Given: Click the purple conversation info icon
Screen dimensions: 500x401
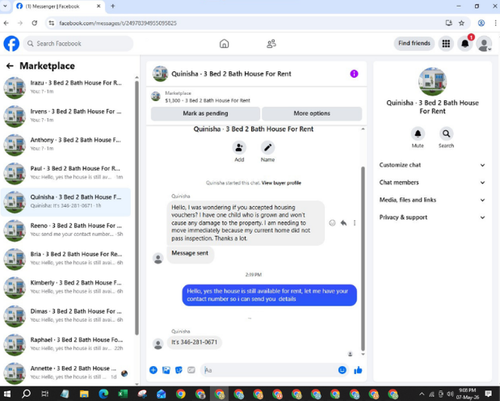Looking at the screenshot, I should pos(354,74).
